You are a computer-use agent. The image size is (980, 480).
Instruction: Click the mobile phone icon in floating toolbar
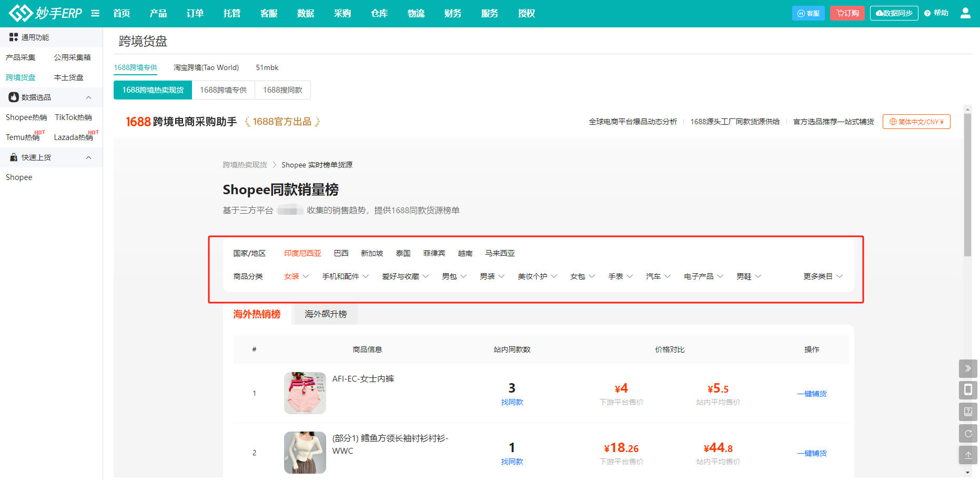click(968, 390)
